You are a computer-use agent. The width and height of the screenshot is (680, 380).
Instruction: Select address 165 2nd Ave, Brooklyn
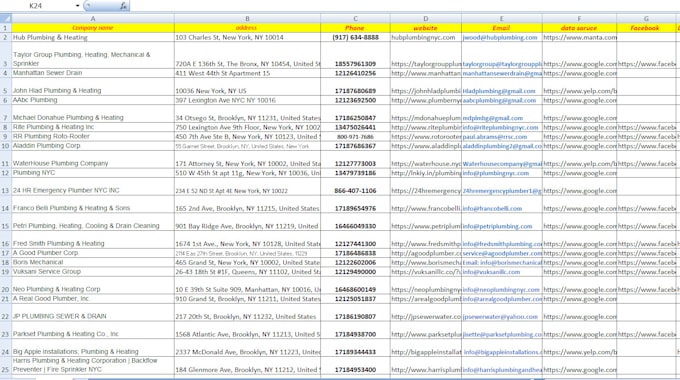(247, 204)
